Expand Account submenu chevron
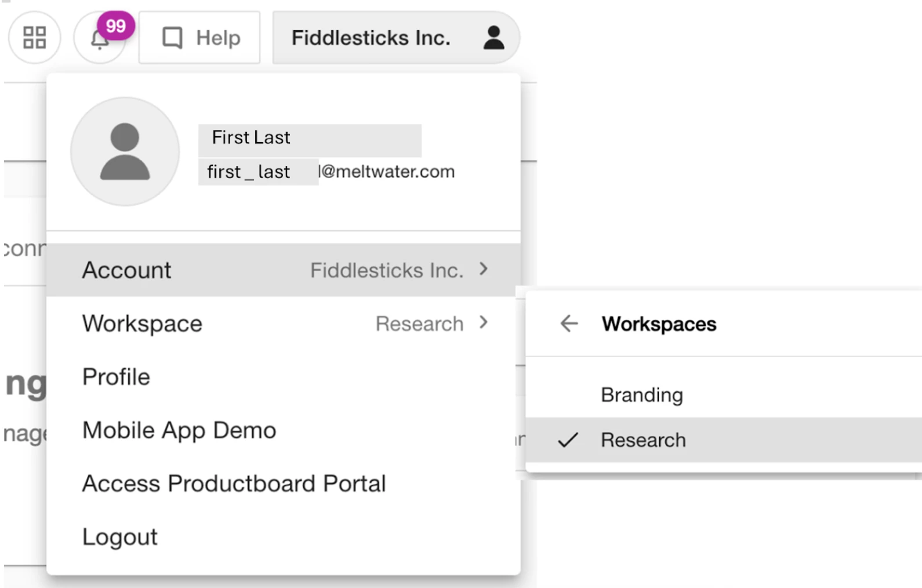Image resolution: width=922 pixels, height=588 pixels. coord(484,269)
